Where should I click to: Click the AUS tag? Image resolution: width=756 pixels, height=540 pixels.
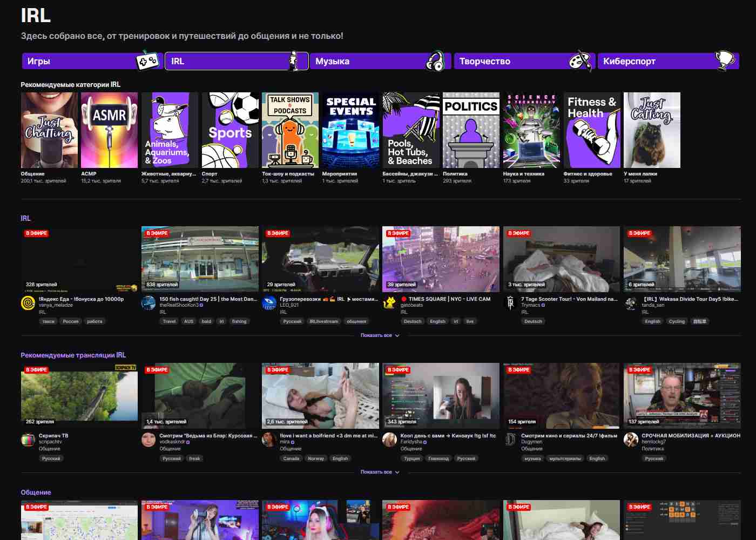(x=188, y=321)
